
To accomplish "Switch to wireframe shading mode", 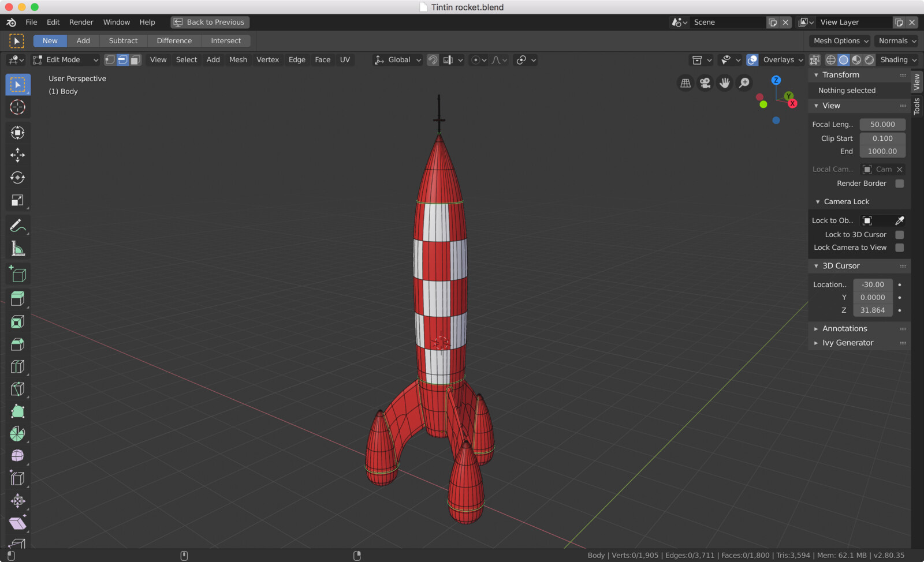I will (x=831, y=60).
